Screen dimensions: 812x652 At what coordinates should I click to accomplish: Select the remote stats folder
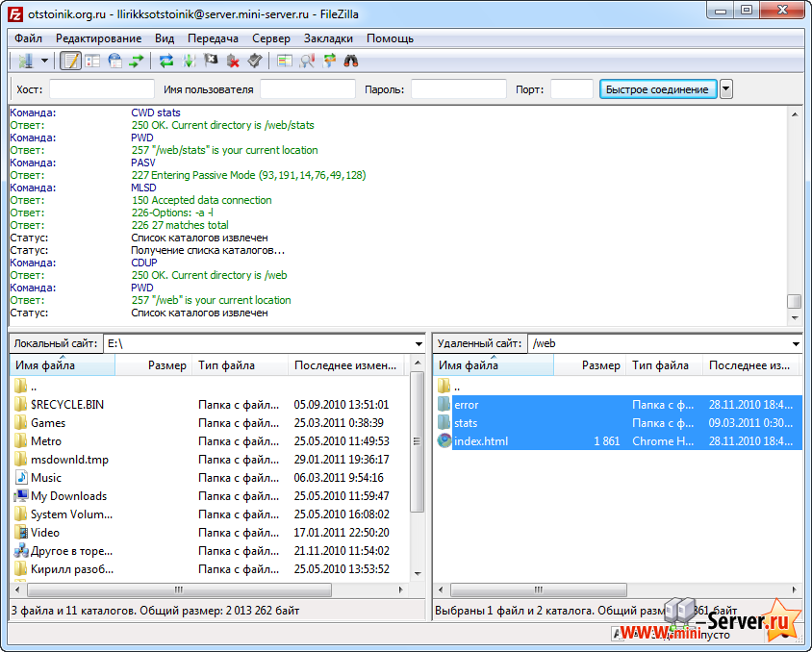(619, 423)
